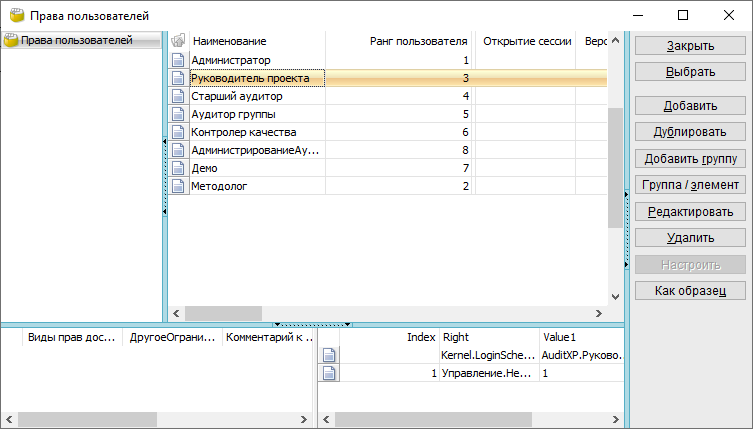Click the Открытие сессии column header
753x429 pixels.
coord(526,41)
